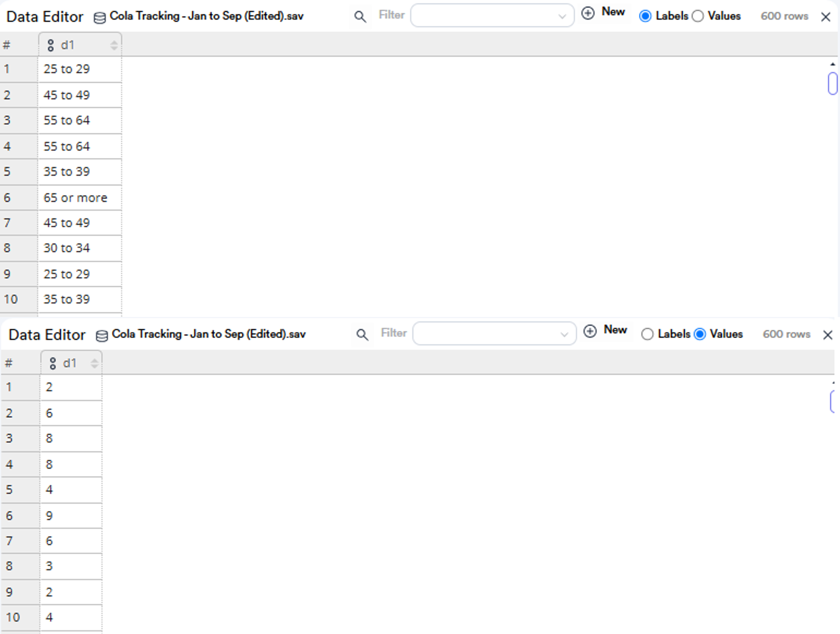Click scrollbar thumb in top Data Editor
The image size is (840, 634).
[833, 83]
